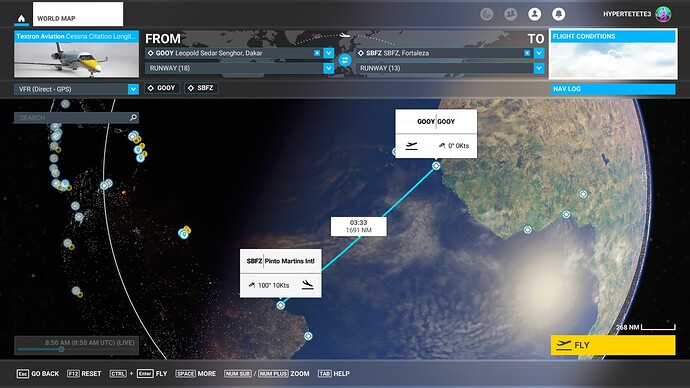Click the SBFZ arrival map marker
The image size is (690, 388).
pyautogui.click(x=280, y=305)
